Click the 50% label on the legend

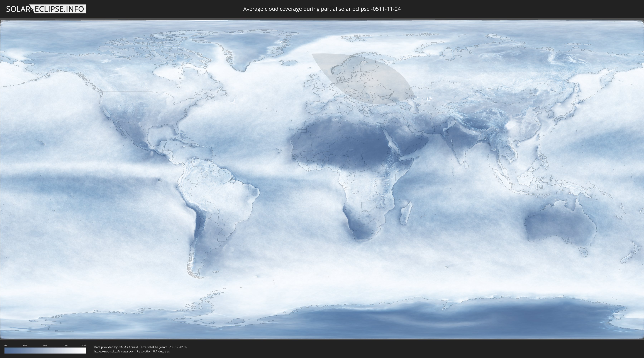point(45,345)
